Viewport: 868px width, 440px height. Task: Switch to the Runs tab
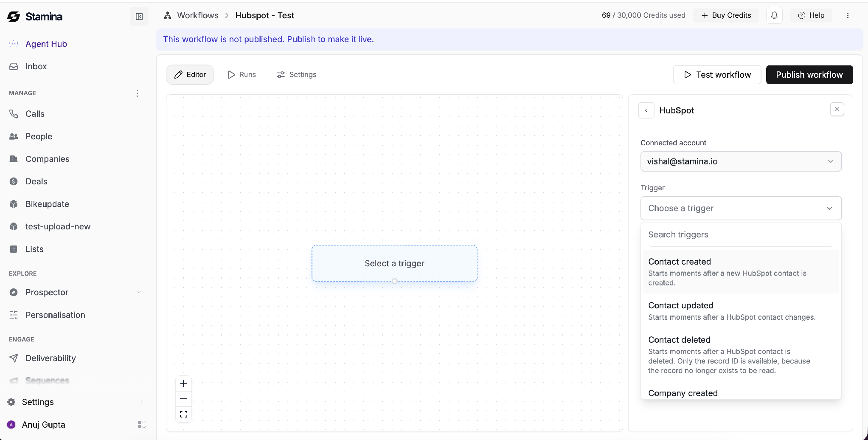[242, 75]
